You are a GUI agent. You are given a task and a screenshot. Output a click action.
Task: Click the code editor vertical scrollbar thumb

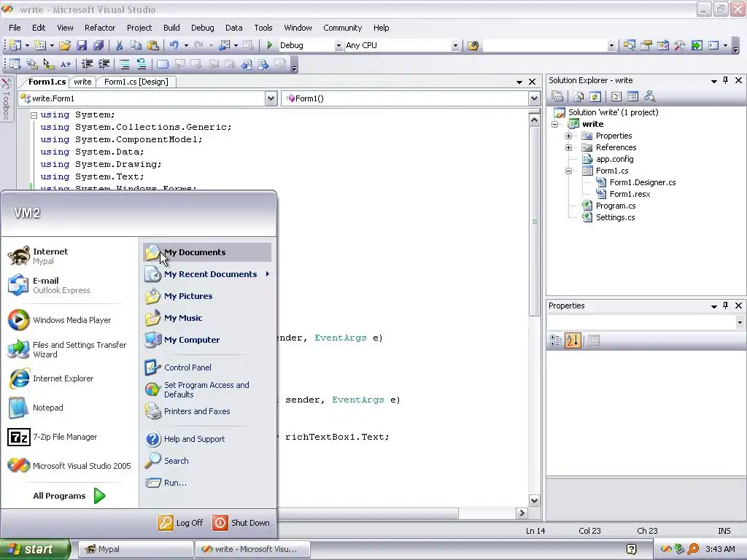(534, 222)
